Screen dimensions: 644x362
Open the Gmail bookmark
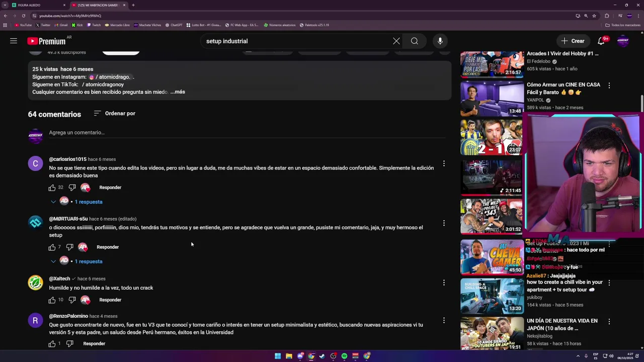61,25
